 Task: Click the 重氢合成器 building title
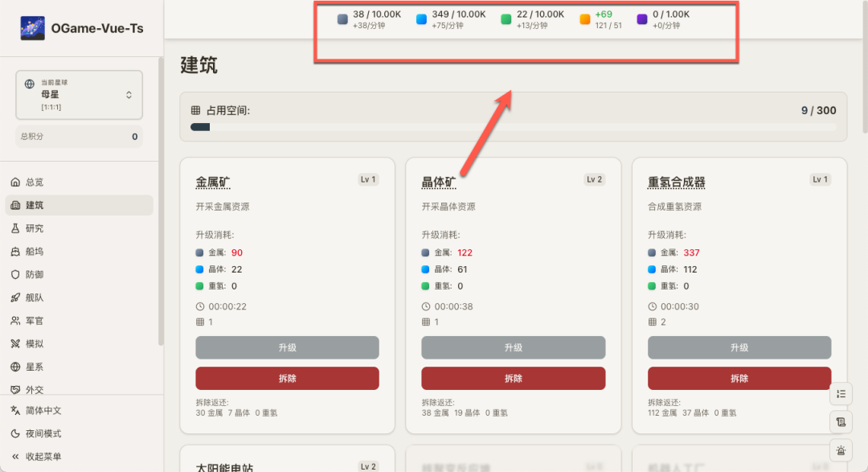(x=677, y=183)
